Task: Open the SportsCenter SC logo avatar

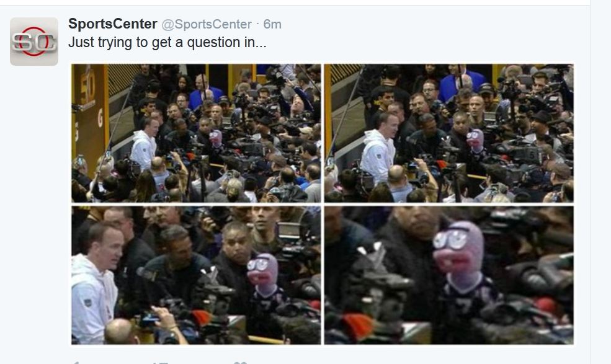Action: point(34,42)
